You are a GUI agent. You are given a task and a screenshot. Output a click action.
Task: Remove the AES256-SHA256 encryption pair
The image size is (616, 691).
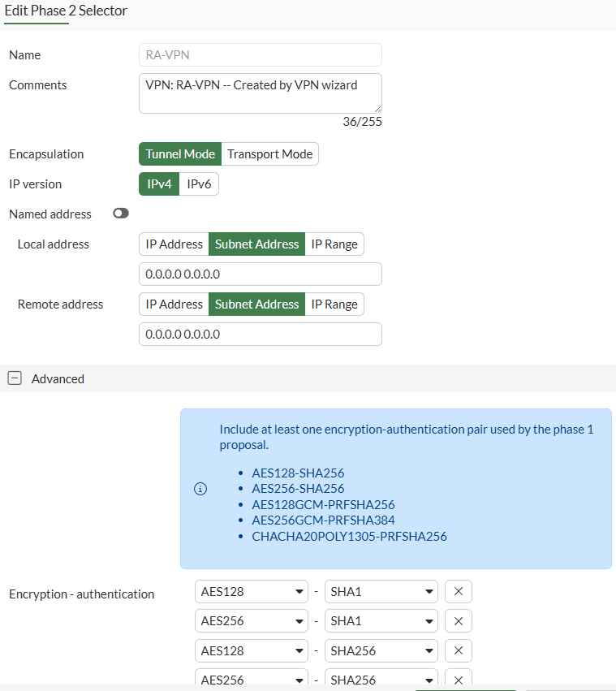[458, 680]
